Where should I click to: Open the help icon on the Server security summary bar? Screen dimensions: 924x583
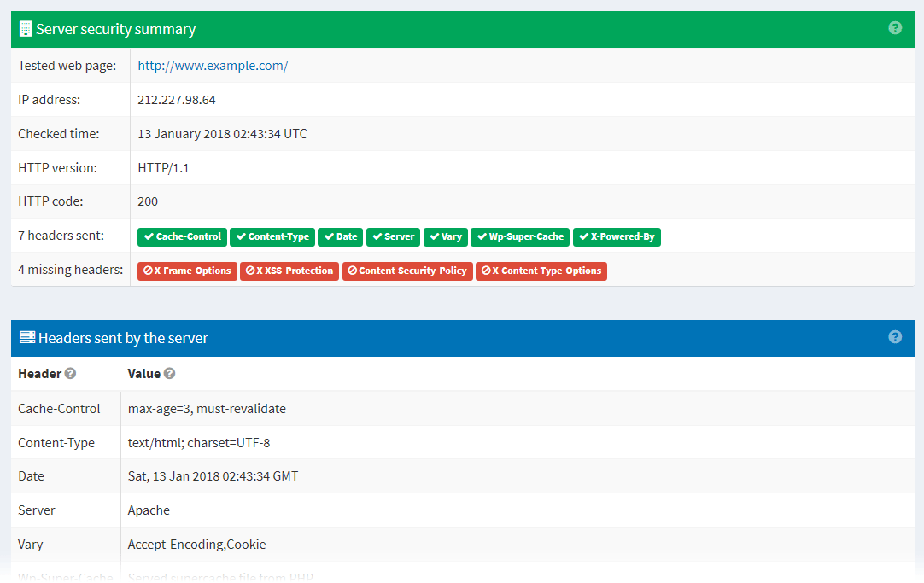click(895, 27)
